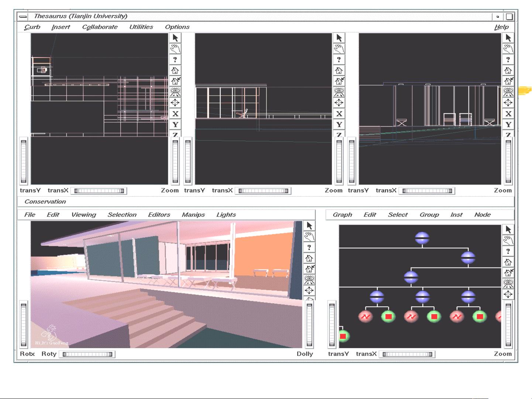This screenshot has width=532, height=399.
Task: Open the Utilities menu
Action: [x=141, y=27]
